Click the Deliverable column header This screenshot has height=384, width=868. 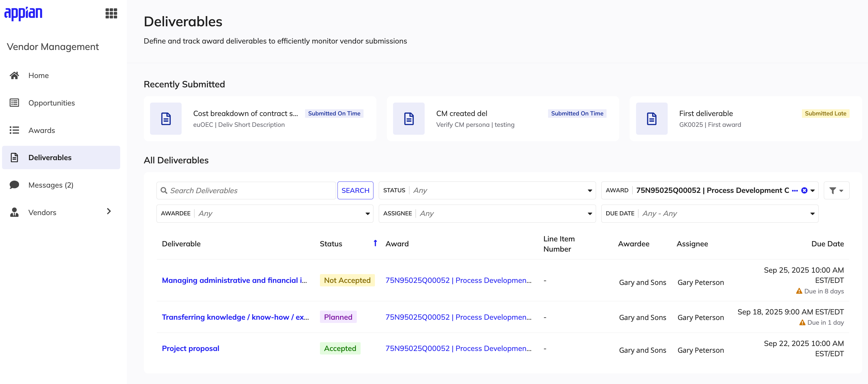pyautogui.click(x=181, y=244)
